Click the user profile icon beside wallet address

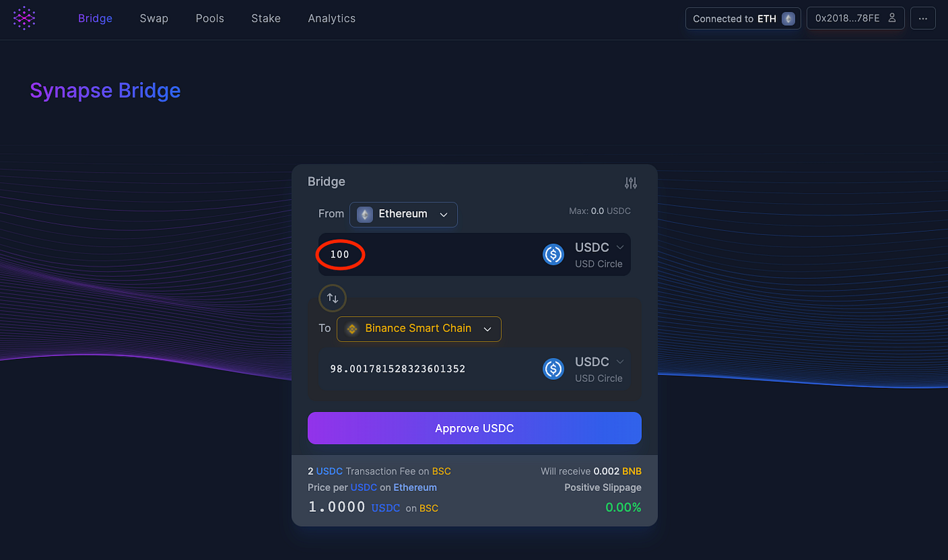892,18
